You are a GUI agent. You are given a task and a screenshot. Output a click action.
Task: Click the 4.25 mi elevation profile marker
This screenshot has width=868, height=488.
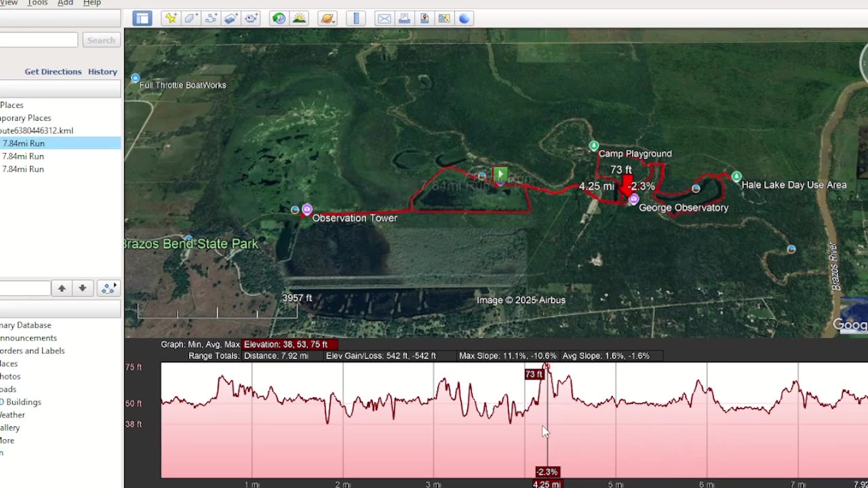547,484
